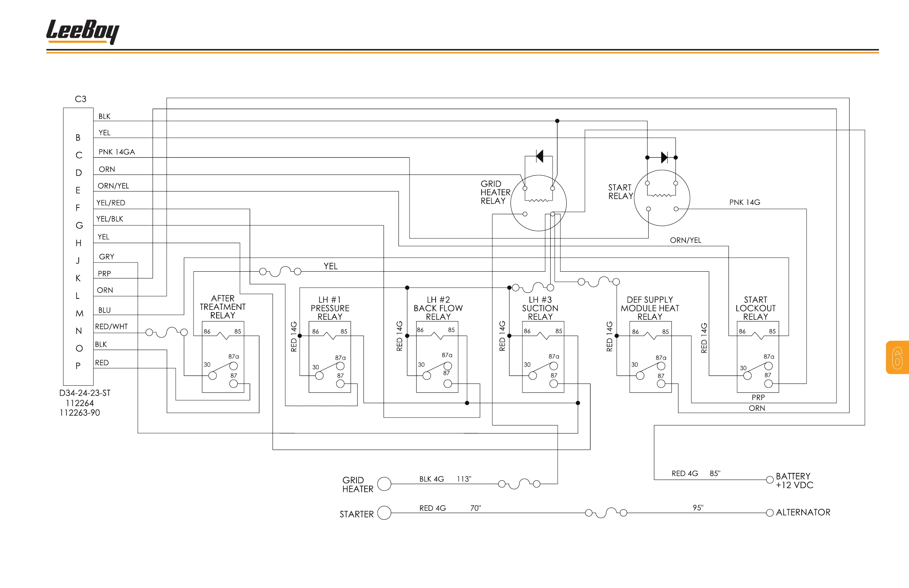Image resolution: width=909 pixels, height=588 pixels.
Task: Click the Alternator terminal circle
Action: pos(770,513)
